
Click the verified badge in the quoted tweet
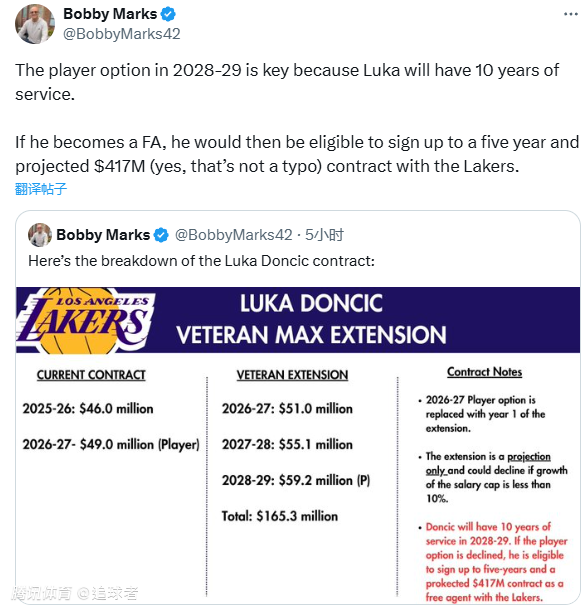(161, 235)
